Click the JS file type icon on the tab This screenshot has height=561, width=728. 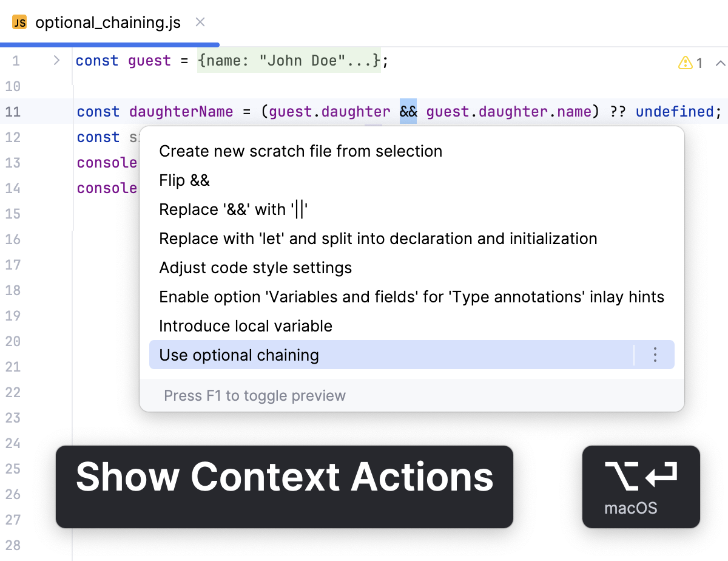(x=20, y=22)
